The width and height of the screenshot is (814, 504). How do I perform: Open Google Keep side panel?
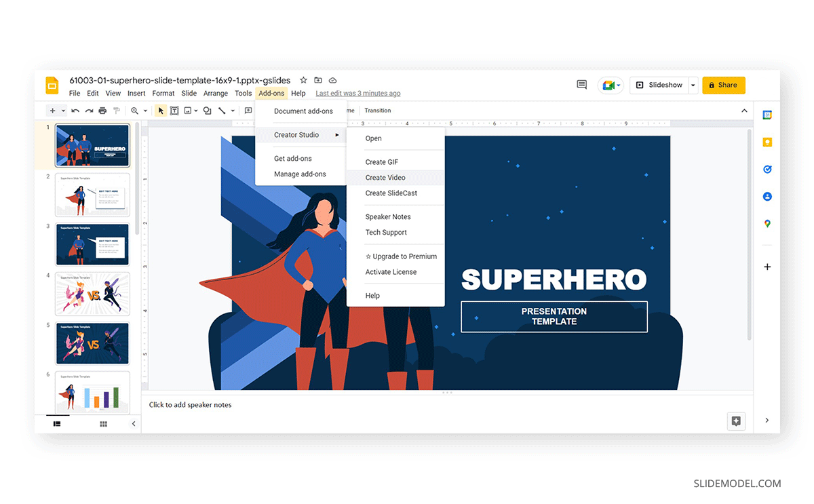tap(767, 142)
